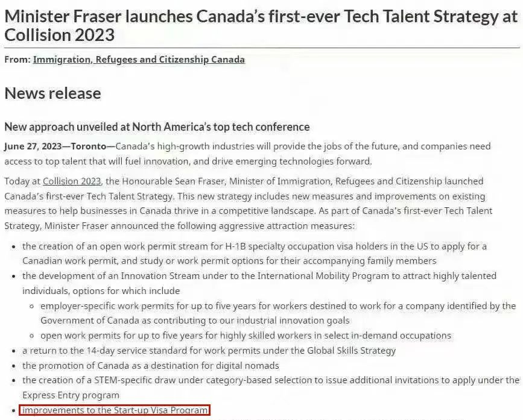Screen dimensions: 523x420
Task: Click the Express Entry program text
Action: click(x=71, y=395)
